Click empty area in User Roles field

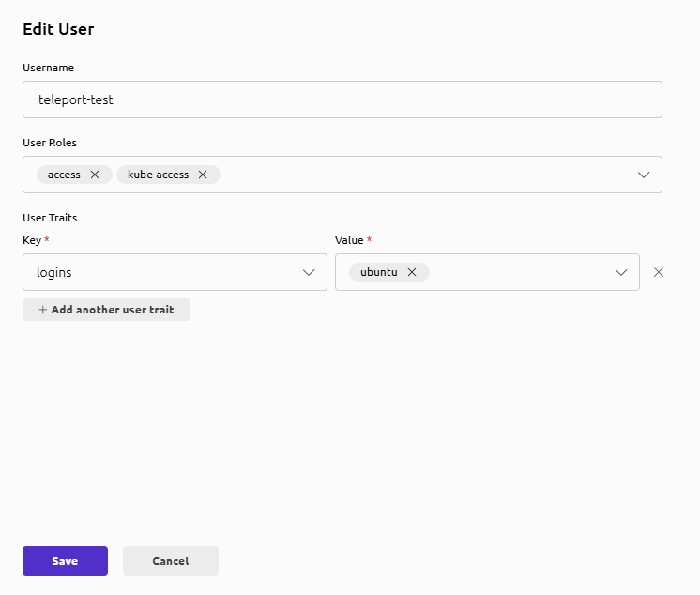click(422, 175)
